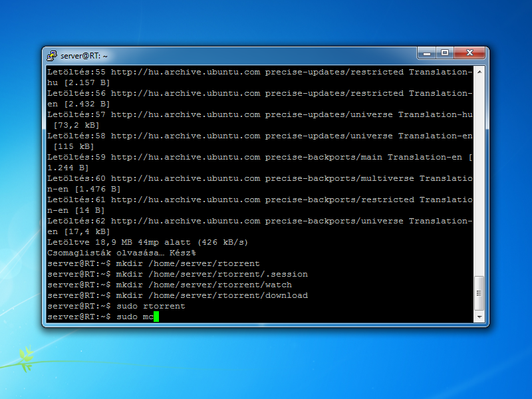Click the green terminal cursor block

coord(156,317)
